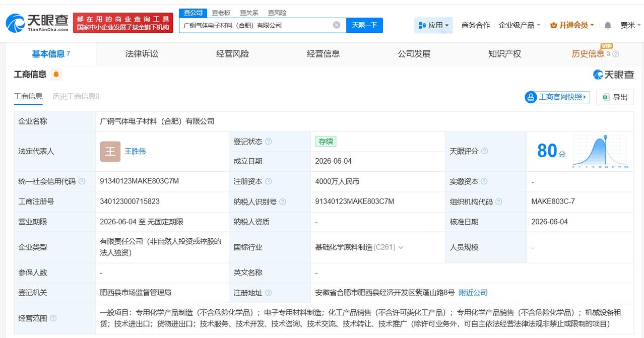Click the 存续 status badge

click(326, 142)
